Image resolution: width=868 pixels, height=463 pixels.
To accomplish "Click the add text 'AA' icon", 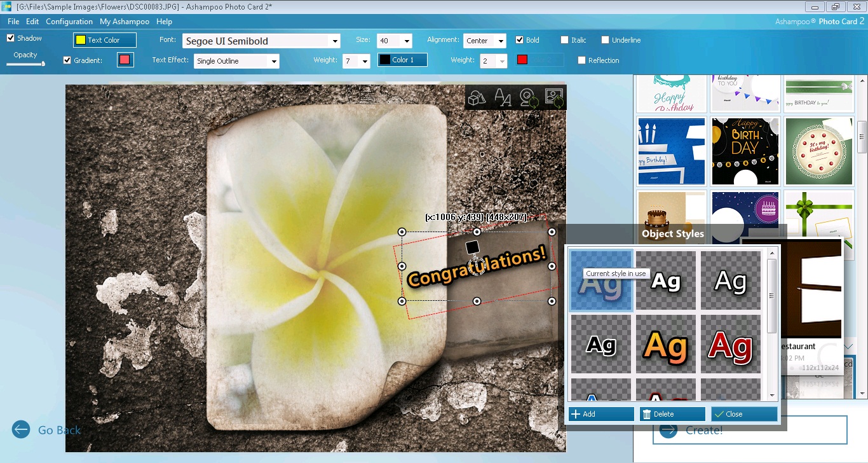I will point(503,98).
